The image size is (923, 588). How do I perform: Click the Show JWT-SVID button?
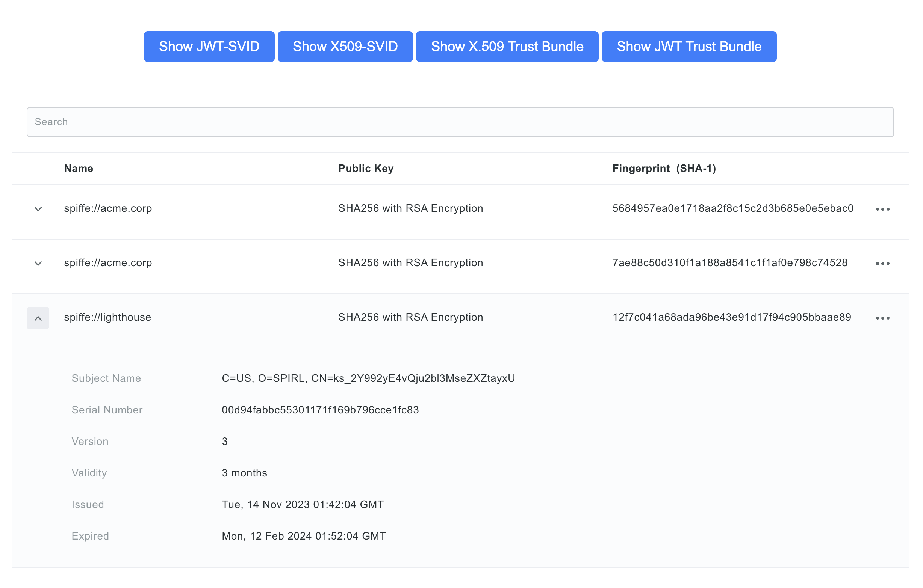(209, 46)
